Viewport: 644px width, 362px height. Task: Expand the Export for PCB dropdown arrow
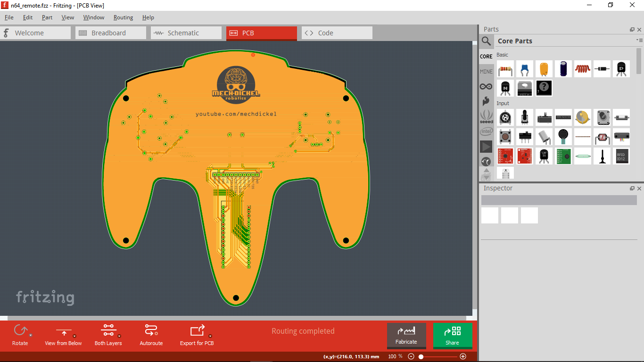[x=210, y=336]
